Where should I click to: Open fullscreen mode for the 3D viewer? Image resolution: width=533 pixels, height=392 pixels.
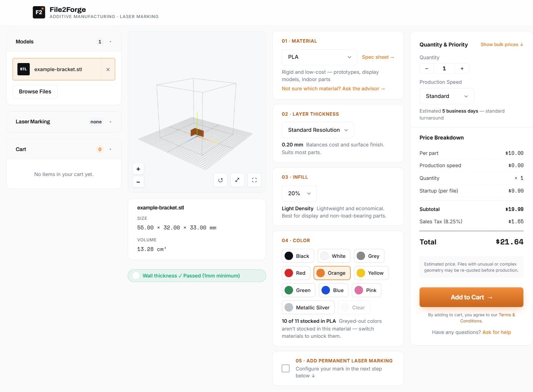coord(254,180)
